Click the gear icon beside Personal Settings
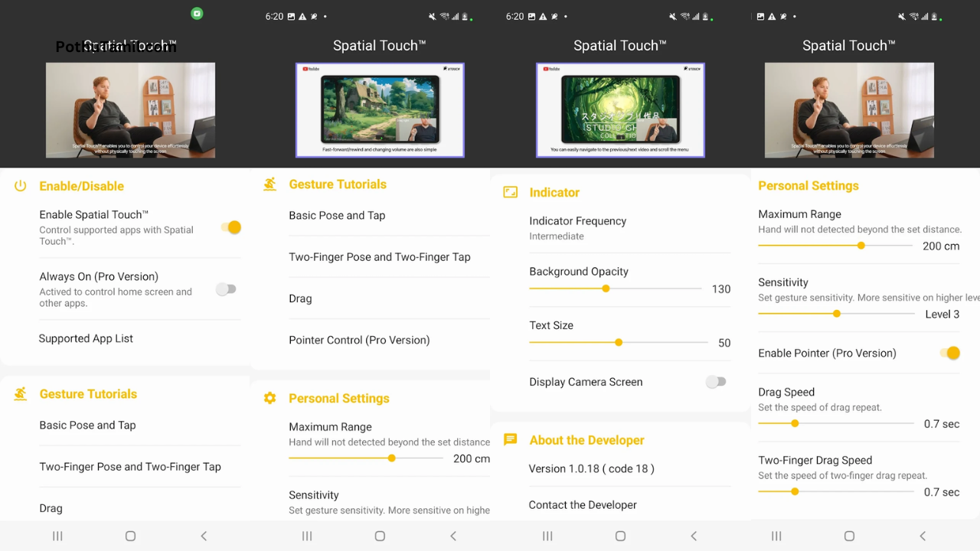This screenshot has height=551, width=980. [269, 398]
